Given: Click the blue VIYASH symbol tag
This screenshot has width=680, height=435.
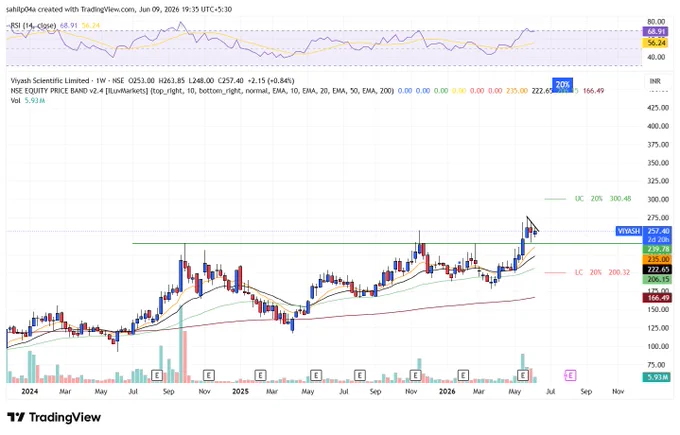Looking at the screenshot, I should (x=629, y=231).
